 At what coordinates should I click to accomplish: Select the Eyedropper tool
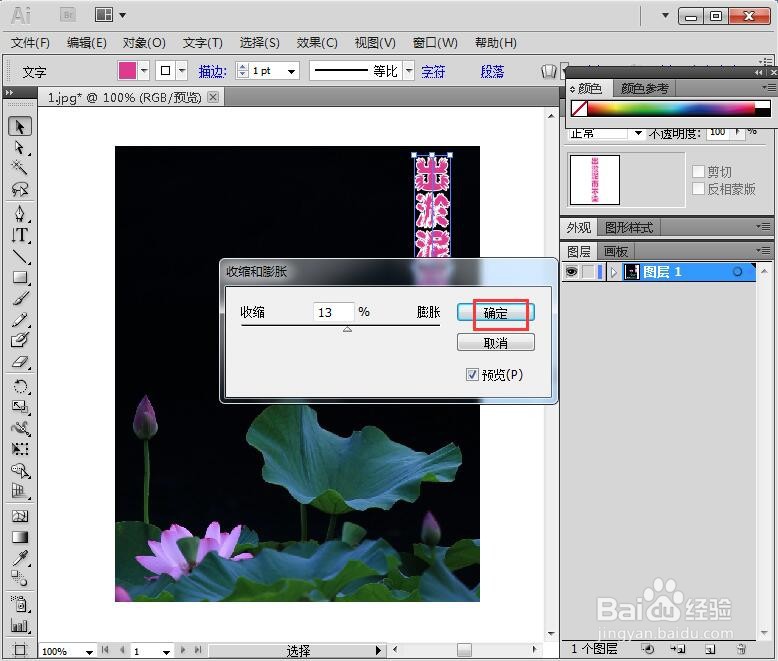tap(20, 558)
